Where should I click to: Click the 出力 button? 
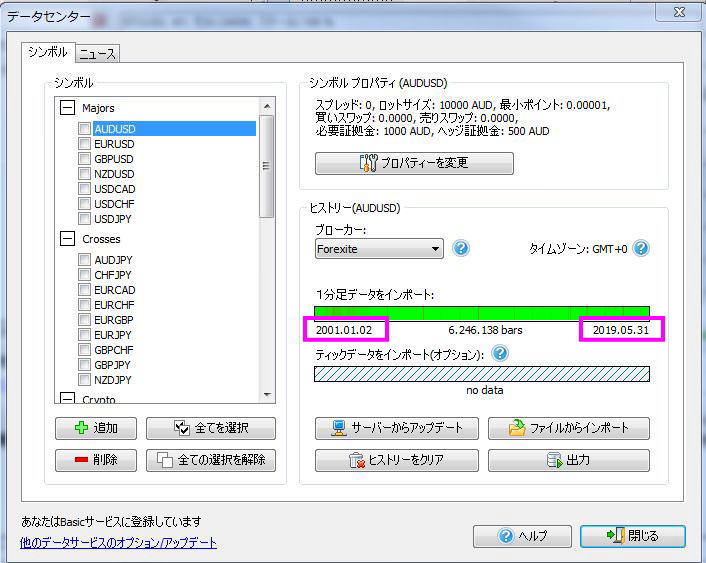click(569, 460)
